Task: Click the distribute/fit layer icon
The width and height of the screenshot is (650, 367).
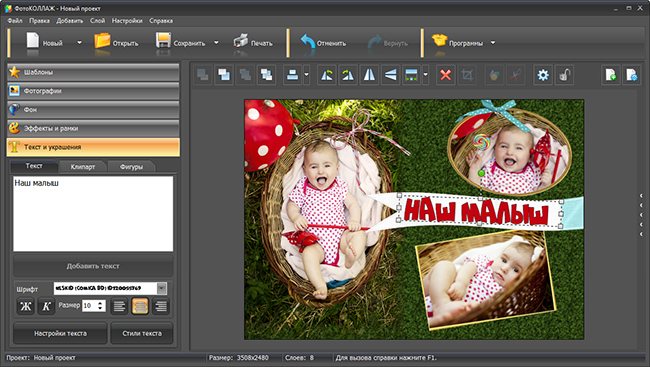Action: 412,75
